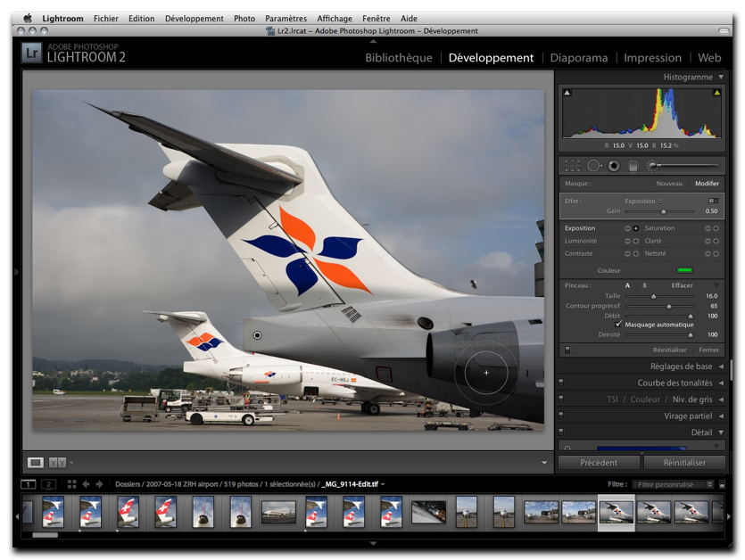Open the Filtre personnalisé dropdown
Viewport: 745px width, 560px height.
tap(674, 484)
